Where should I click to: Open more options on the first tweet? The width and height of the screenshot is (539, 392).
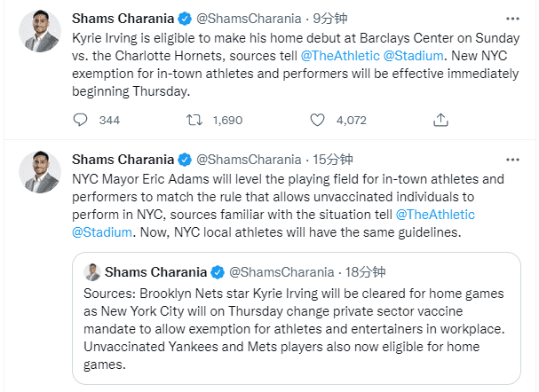coord(513,20)
